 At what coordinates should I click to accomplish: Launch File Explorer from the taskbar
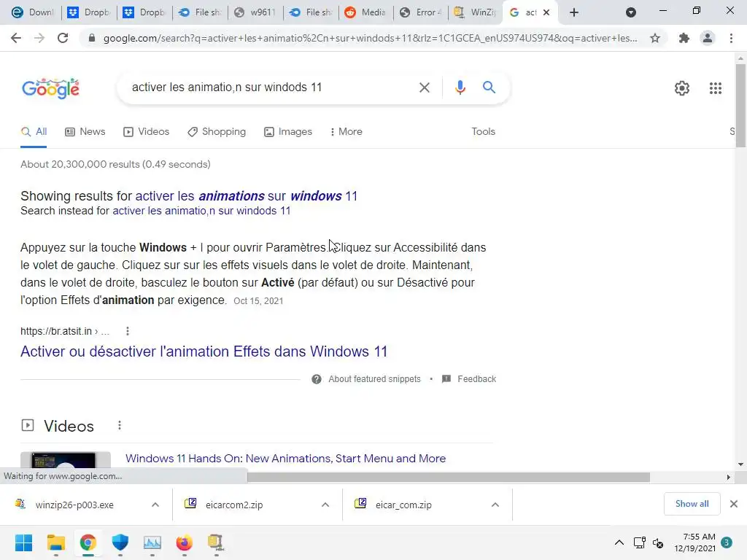(x=55, y=542)
